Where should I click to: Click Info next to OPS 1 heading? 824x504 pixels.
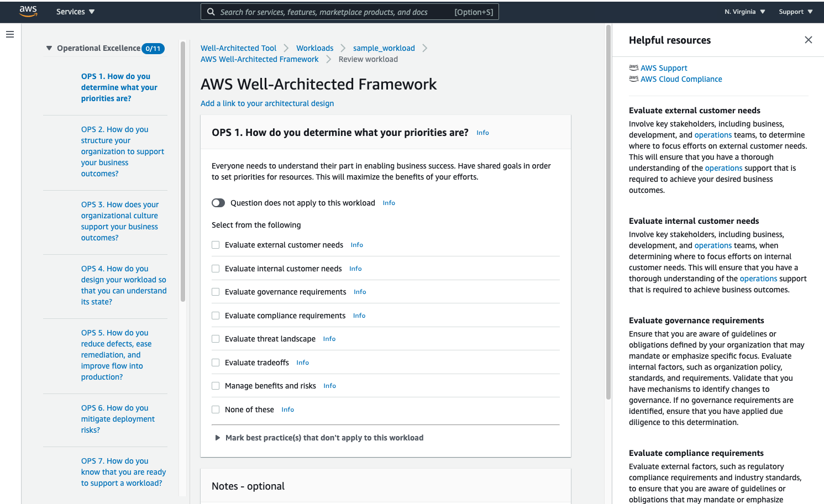tap(482, 133)
